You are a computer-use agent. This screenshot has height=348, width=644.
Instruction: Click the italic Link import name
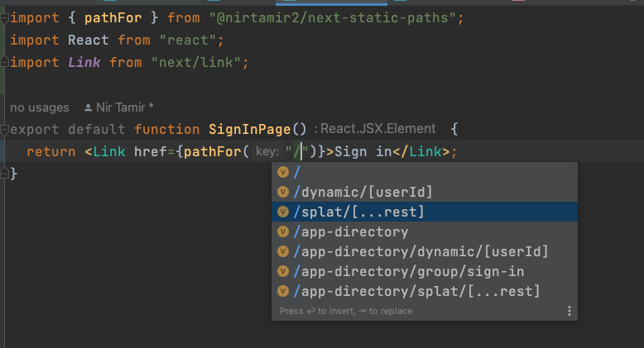pyautogui.click(x=84, y=62)
